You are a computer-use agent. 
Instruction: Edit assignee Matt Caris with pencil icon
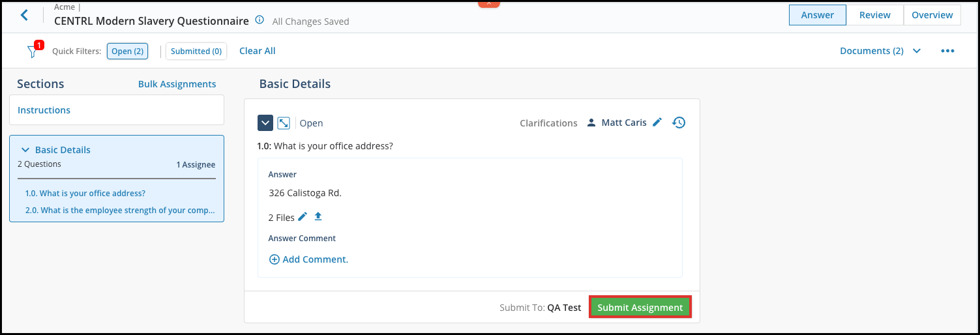[x=657, y=122]
